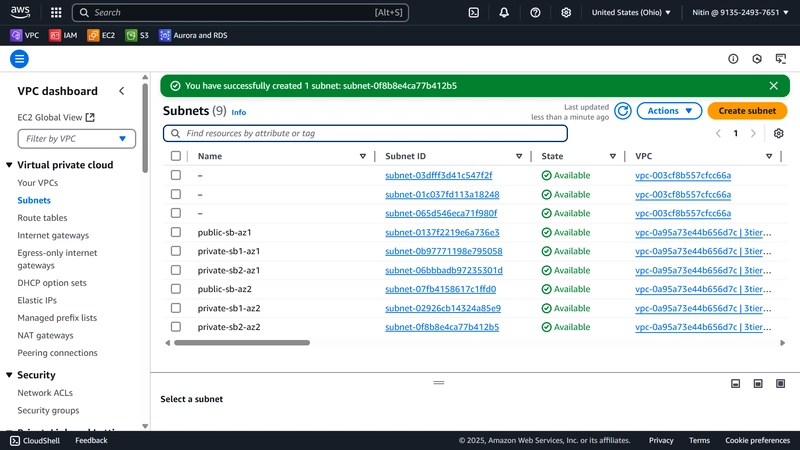800x450 pixels.
Task: Sort by the Subnet ID column arrow
Action: click(519, 156)
